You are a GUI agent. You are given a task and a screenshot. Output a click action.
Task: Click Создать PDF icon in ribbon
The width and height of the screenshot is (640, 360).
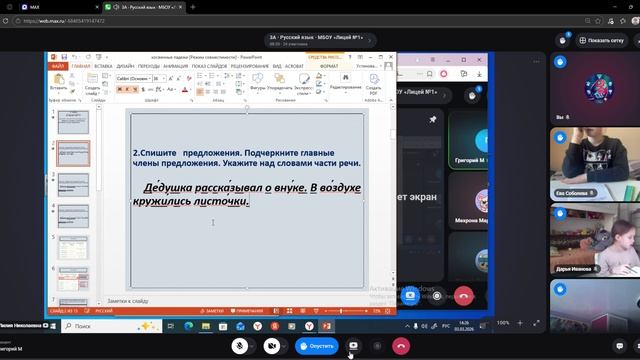pos(373,83)
